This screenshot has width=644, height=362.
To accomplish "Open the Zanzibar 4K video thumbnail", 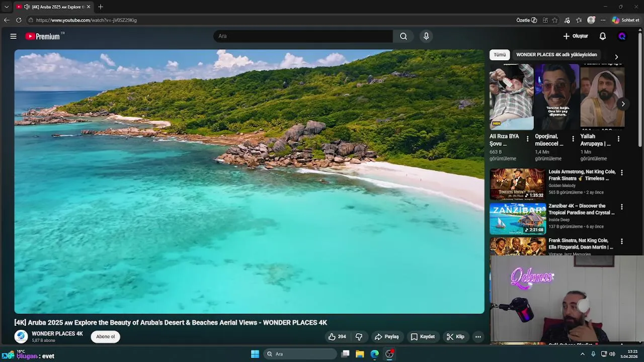I will pos(518,219).
